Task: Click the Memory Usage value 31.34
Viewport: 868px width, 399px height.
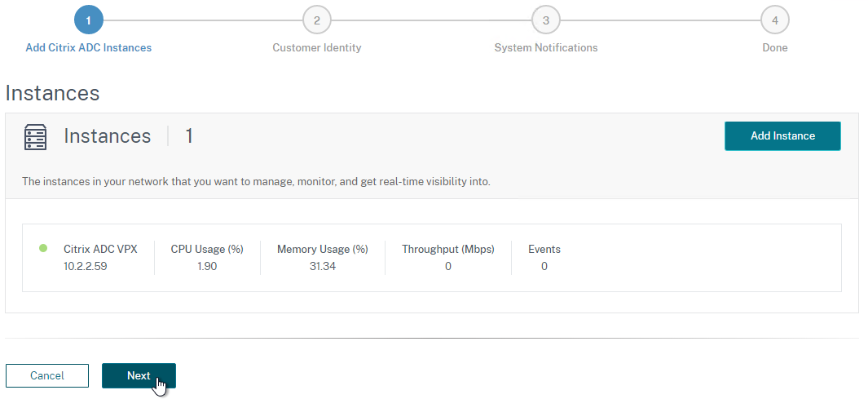Action: [323, 267]
